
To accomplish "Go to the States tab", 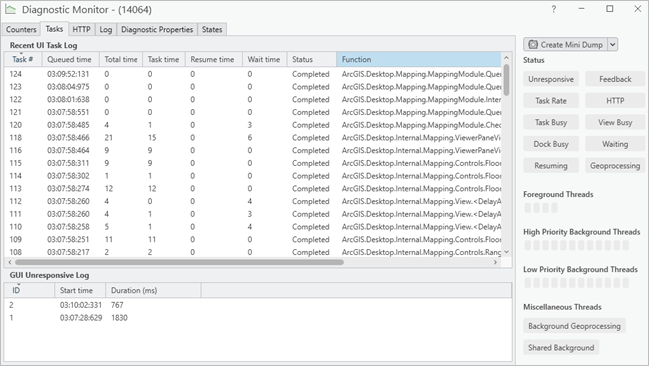I will 212,29.
